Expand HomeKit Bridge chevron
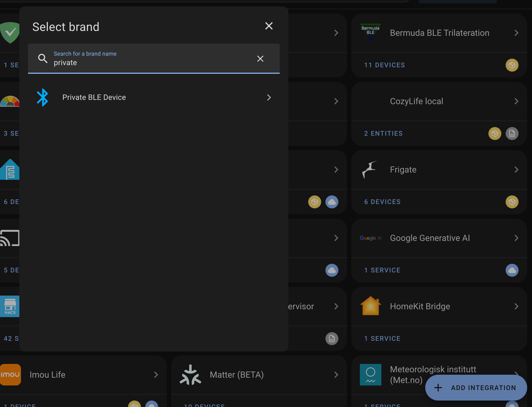This screenshot has width=532, height=407. click(x=516, y=306)
